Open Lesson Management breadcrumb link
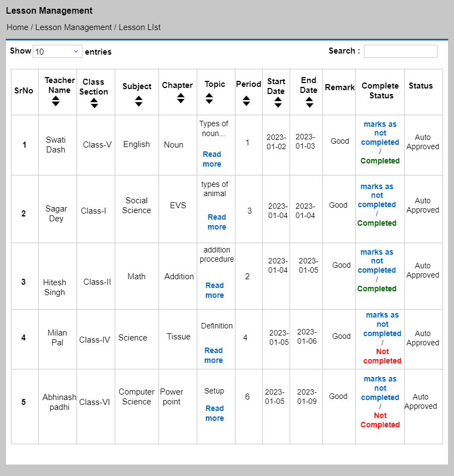This screenshot has width=454, height=476. pyautogui.click(x=73, y=27)
